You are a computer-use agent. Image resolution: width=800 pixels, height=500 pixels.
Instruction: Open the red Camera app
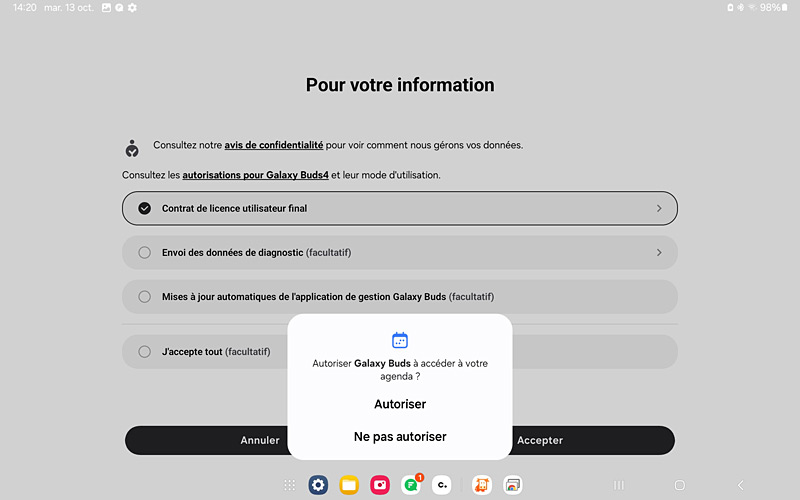coord(380,485)
